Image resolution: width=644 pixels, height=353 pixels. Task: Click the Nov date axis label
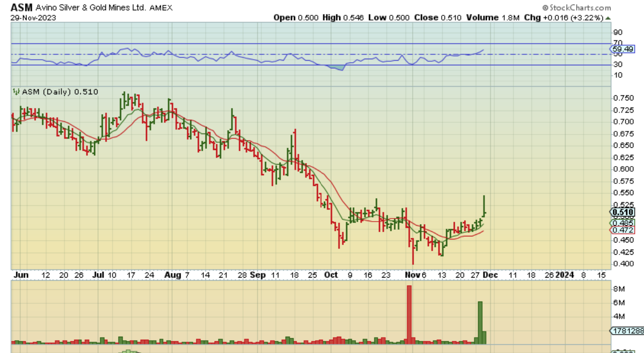click(x=413, y=275)
